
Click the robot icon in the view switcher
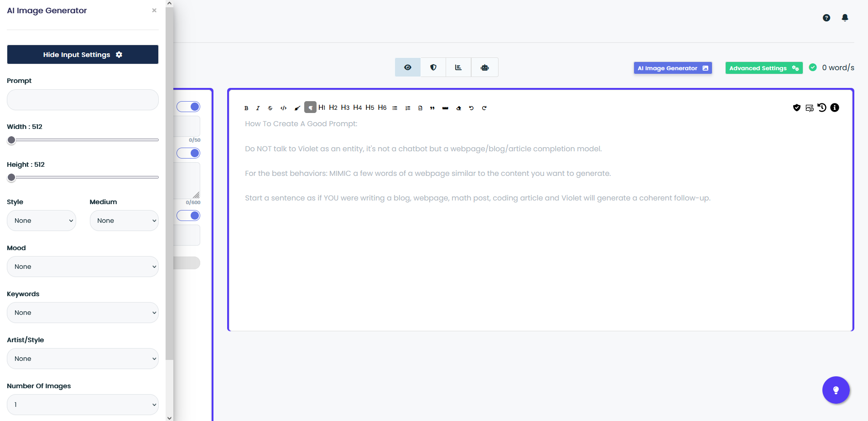tap(484, 67)
